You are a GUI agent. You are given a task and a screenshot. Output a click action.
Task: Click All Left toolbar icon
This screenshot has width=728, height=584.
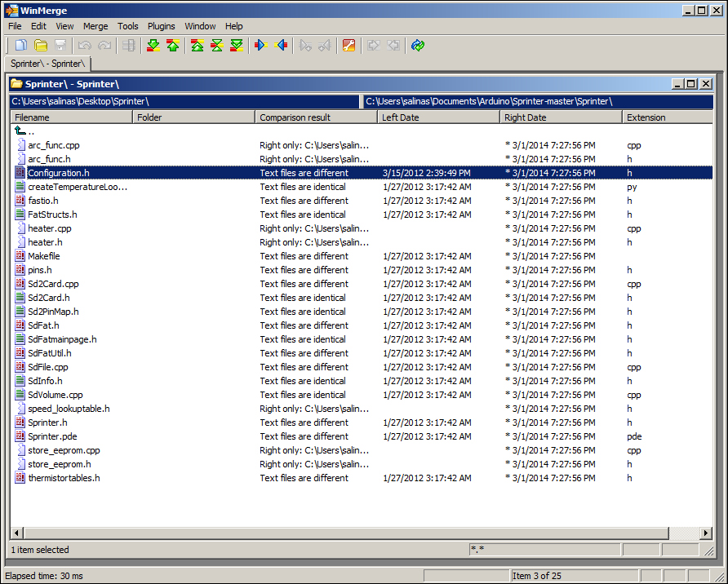coord(393,46)
